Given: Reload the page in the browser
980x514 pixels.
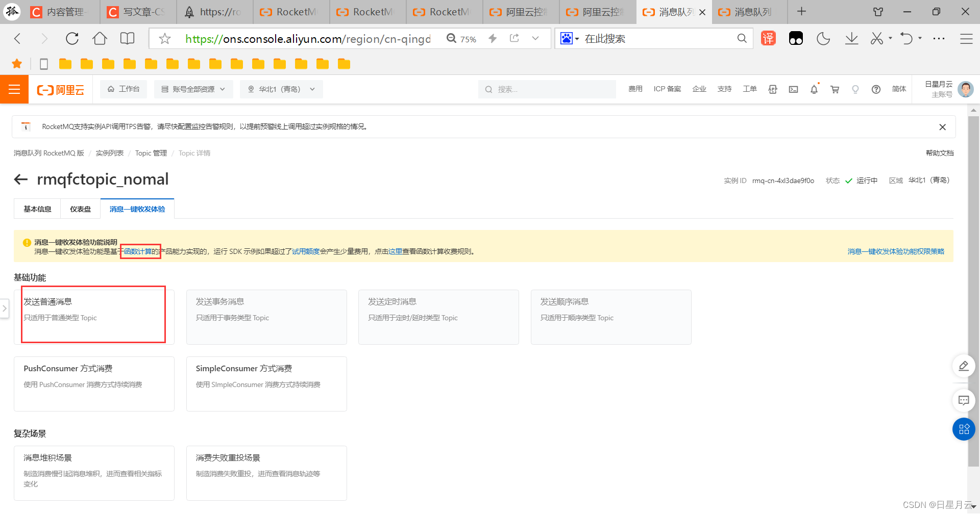Looking at the screenshot, I should (72, 38).
